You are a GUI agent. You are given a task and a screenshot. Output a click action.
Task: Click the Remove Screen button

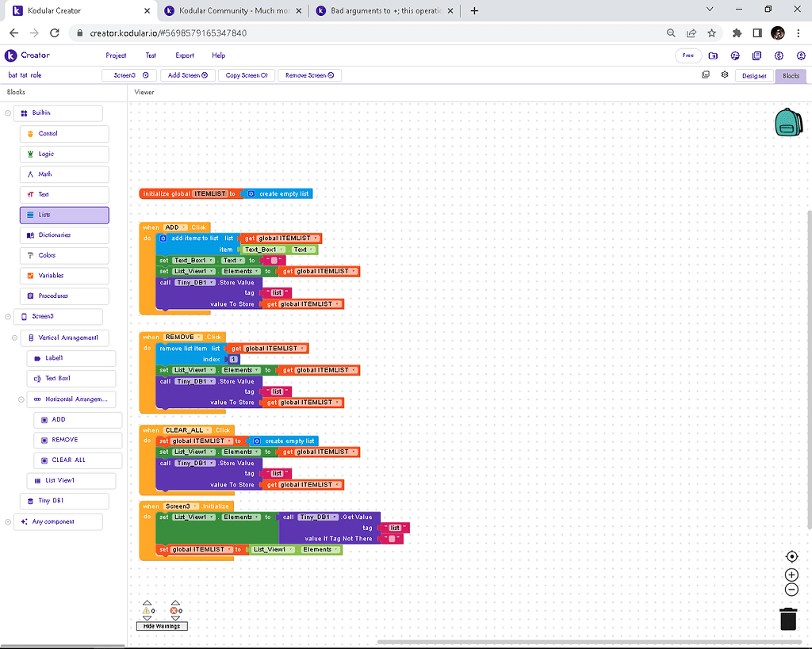[308, 75]
